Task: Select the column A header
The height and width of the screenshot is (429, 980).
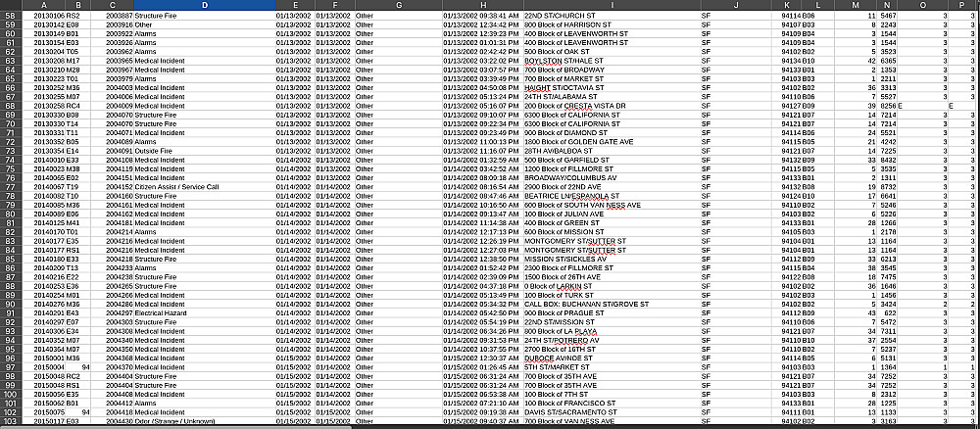Action: [44, 5]
